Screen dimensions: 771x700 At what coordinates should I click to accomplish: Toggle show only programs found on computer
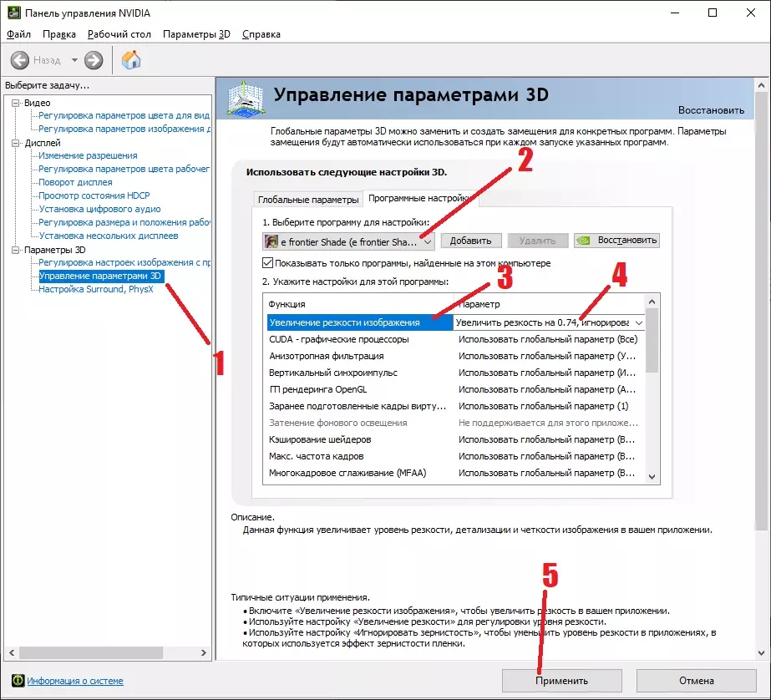tap(267, 263)
